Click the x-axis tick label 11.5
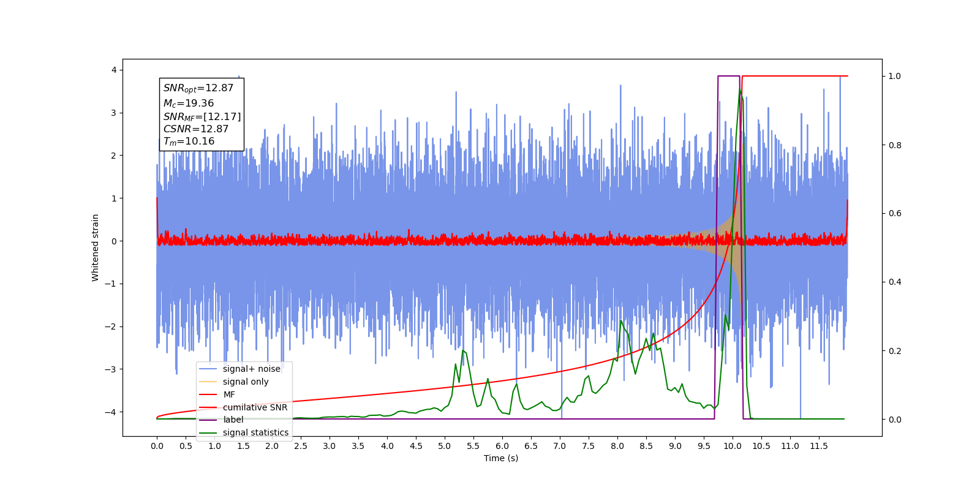Image resolution: width=980 pixels, height=490 pixels. coord(818,446)
